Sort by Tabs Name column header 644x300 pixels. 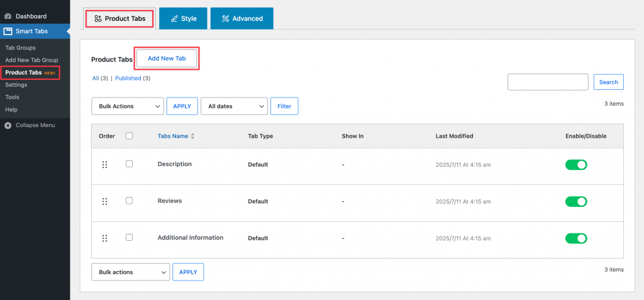coord(173,136)
